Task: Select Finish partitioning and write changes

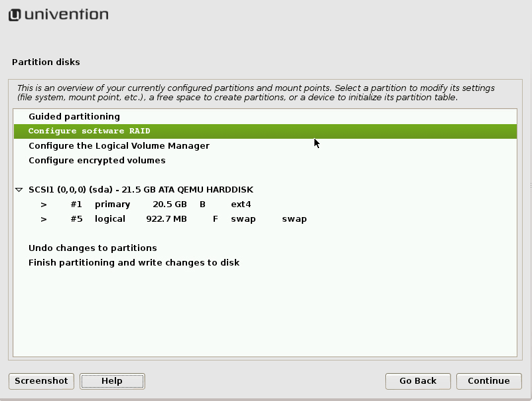Action: coord(133,263)
